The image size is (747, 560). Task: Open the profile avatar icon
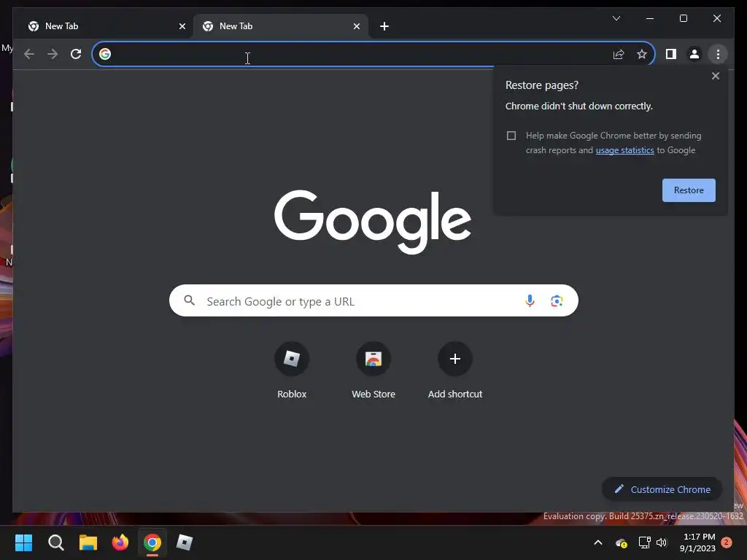[694, 54]
